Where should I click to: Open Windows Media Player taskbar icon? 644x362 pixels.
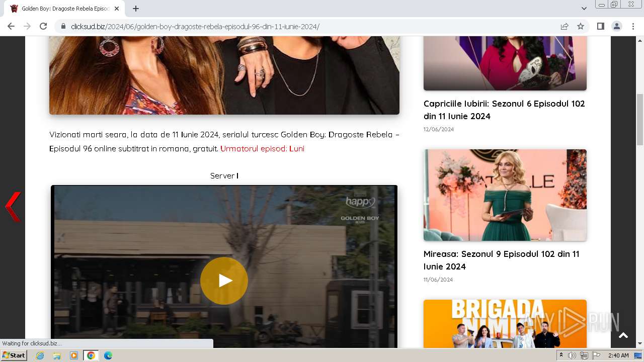tap(74, 355)
